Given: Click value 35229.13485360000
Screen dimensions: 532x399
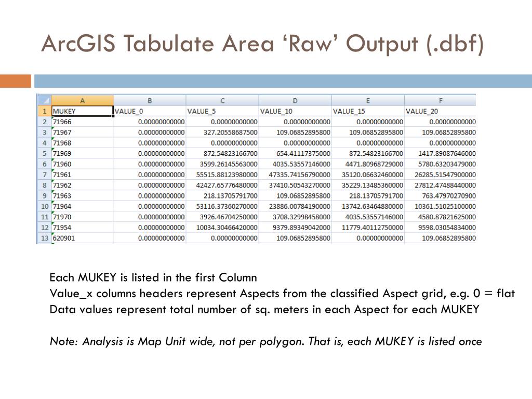Looking at the screenshot, I should 368,185.
